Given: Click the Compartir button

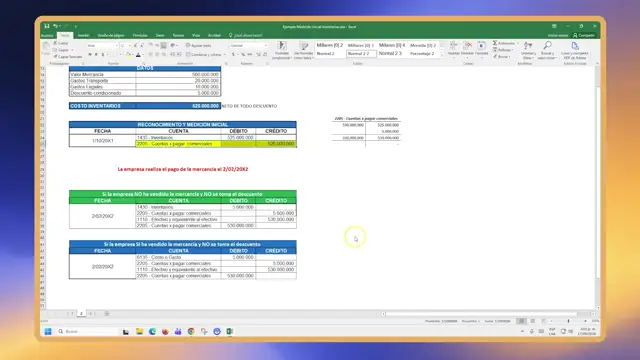Looking at the screenshot, I should click(584, 36).
